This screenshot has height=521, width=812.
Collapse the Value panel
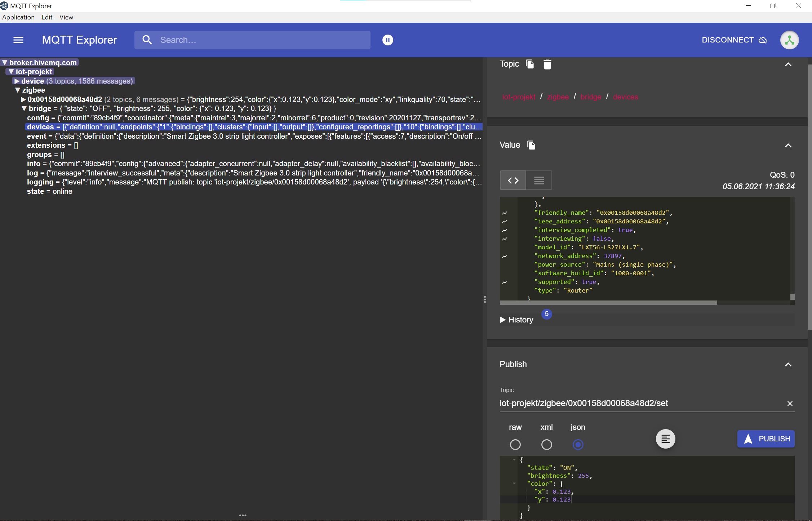click(788, 146)
